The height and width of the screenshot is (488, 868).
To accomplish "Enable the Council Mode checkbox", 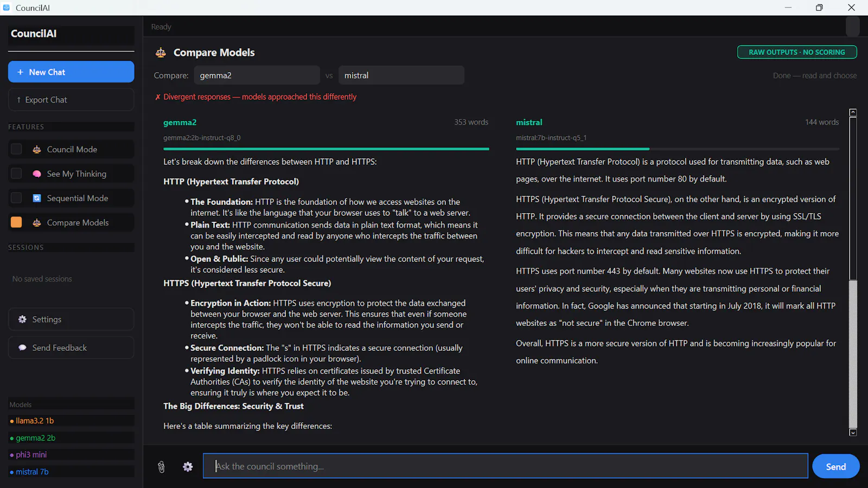I will click(x=16, y=149).
